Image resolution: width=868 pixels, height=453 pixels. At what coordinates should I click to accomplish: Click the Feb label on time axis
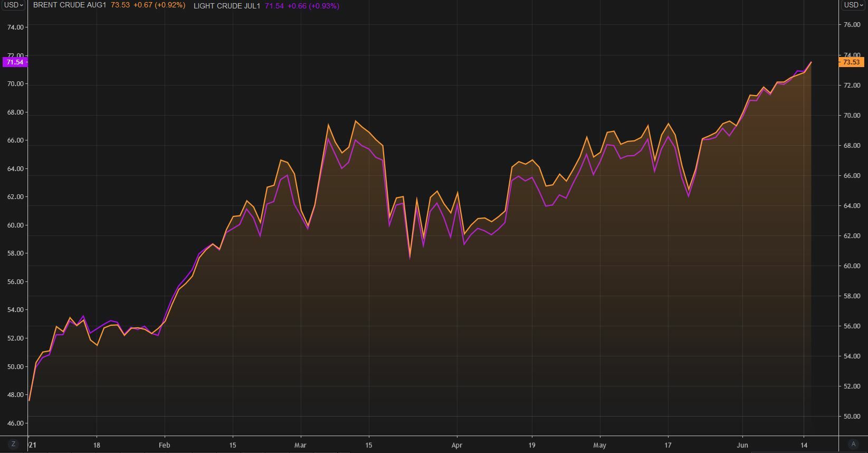[165, 445]
